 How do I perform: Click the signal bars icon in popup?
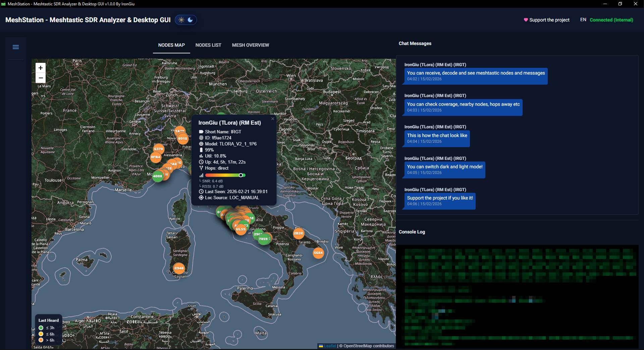click(201, 175)
